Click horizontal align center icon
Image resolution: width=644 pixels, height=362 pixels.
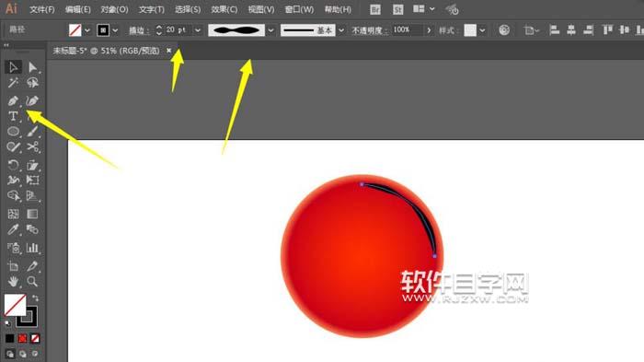click(x=571, y=30)
